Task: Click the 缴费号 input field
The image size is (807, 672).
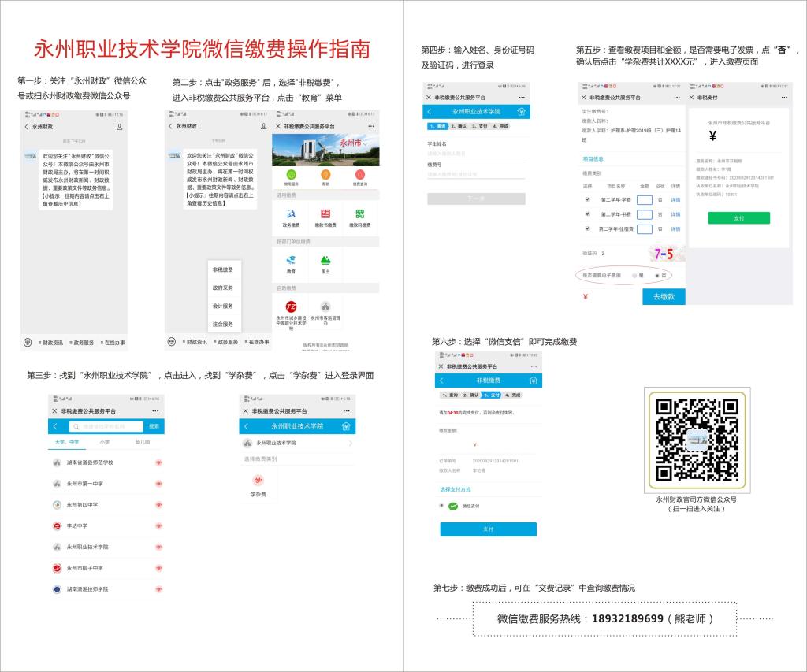Action: pyautogui.click(x=476, y=174)
